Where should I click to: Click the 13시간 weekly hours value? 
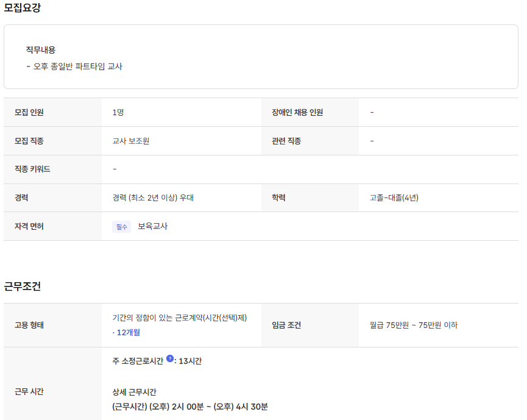tap(190, 361)
